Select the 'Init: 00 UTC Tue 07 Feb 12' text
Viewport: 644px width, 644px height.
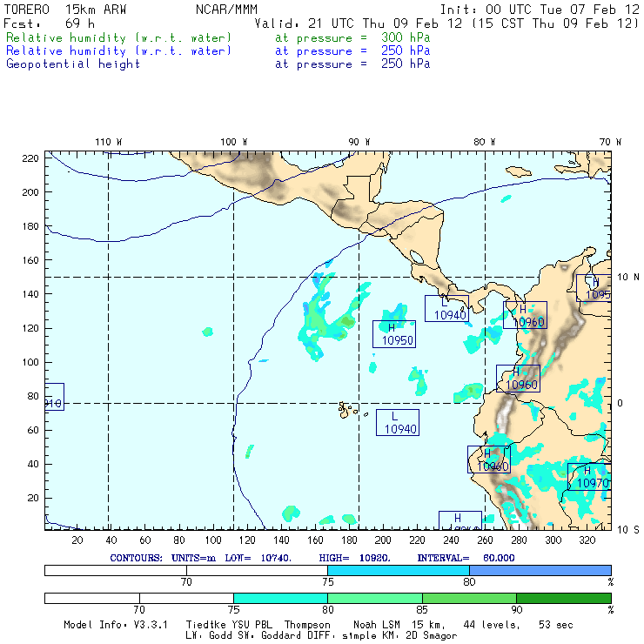click(x=540, y=10)
